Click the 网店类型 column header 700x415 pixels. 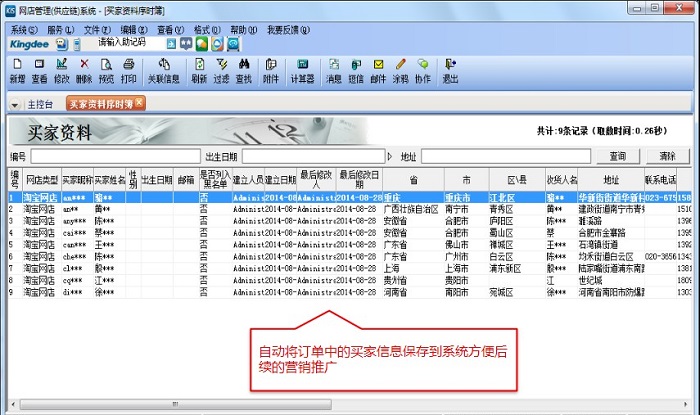pyautogui.click(x=42, y=180)
